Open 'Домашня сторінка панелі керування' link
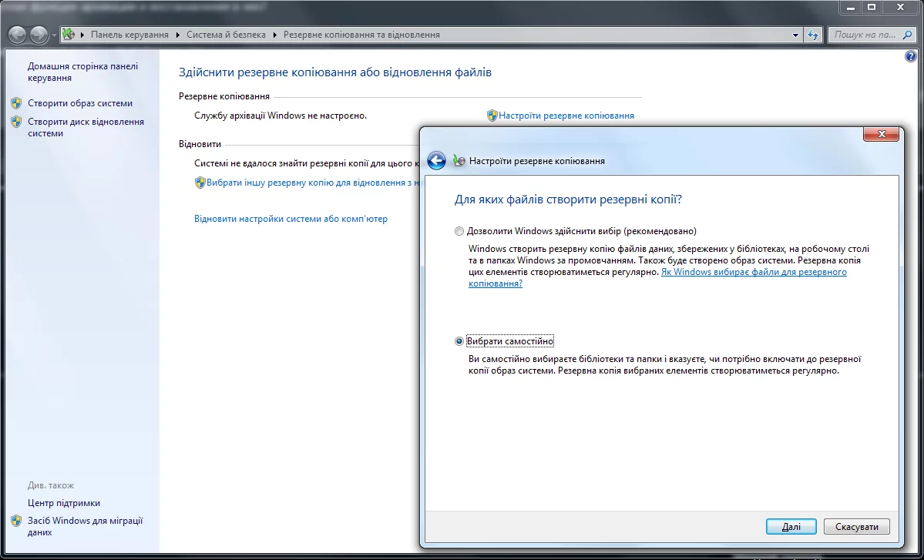The height and width of the screenshot is (560, 924). coord(82,72)
